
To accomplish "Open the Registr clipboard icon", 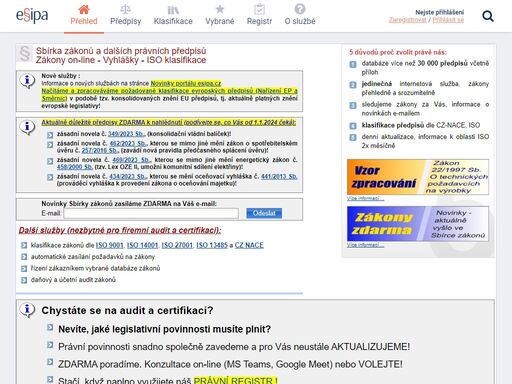I will (259, 9).
